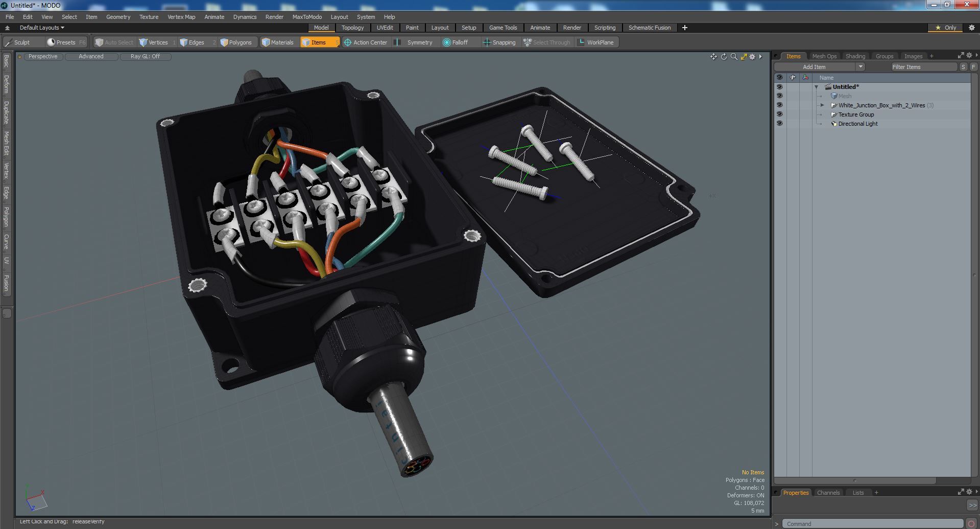Expand the Items panel to full size
Image resolution: width=980 pixels, height=529 pixels.
pyautogui.click(x=961, y=56)
